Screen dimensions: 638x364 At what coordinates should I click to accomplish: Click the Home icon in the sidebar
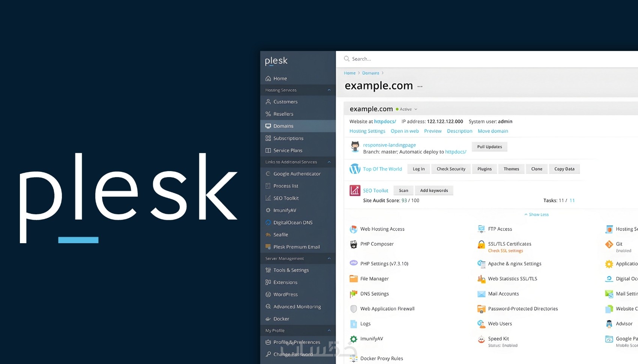click(x=268, y=78)
